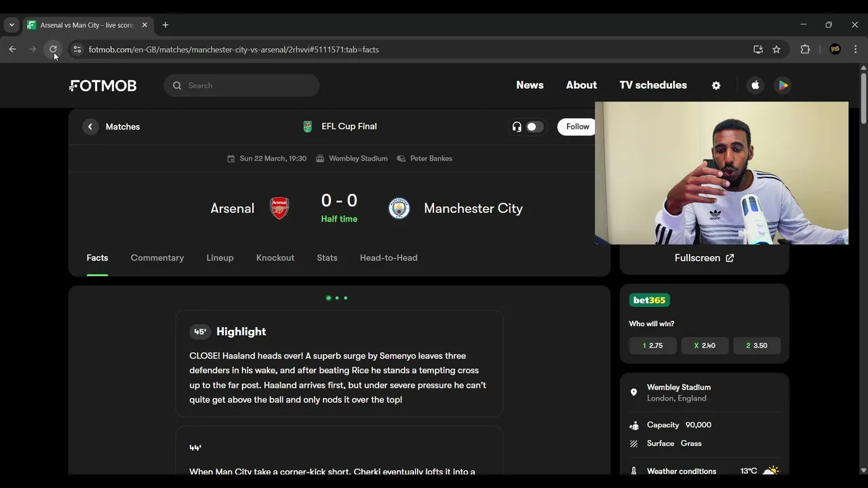Click the stadium icon next to Wembley
This screenshot has width=868, height=488.
pos(320,159)
